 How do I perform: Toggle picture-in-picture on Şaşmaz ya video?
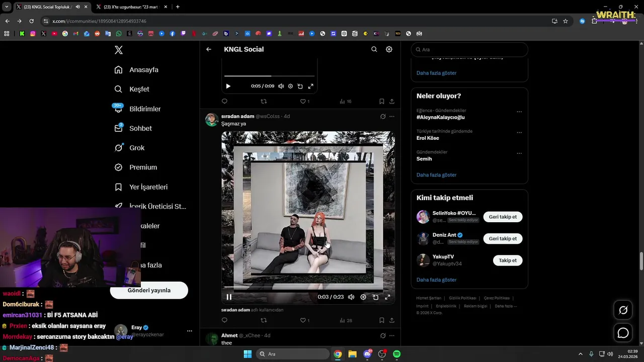375,297
